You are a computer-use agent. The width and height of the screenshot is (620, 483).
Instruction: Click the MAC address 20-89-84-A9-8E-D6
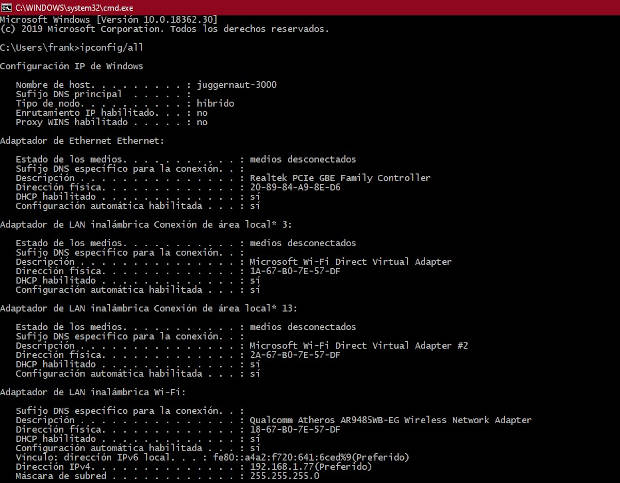click(x=295, y=187)
